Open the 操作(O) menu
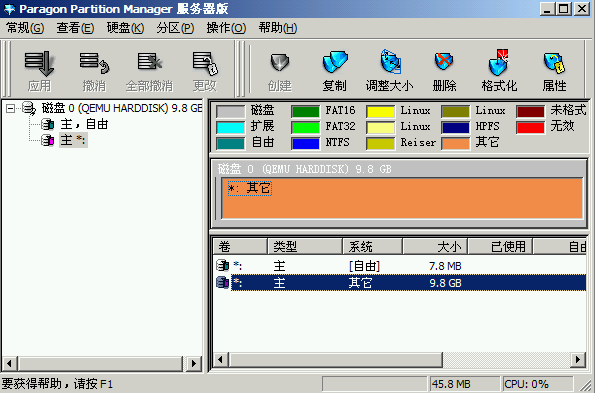This screenshot has height=393, width=595. point(226,28)
